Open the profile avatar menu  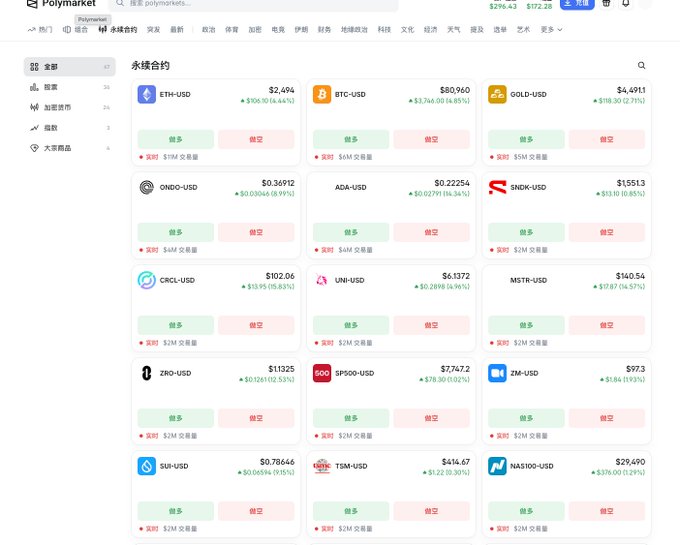[645, 3]
